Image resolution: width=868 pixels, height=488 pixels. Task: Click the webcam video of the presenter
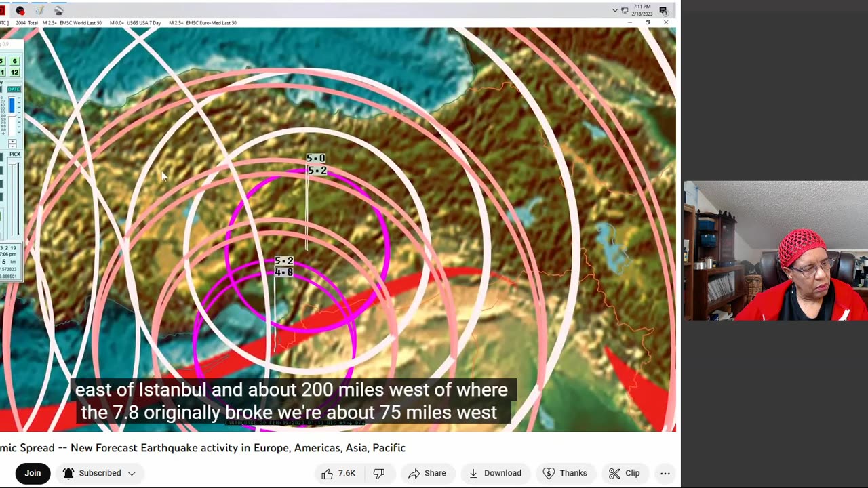pos(776,250)
